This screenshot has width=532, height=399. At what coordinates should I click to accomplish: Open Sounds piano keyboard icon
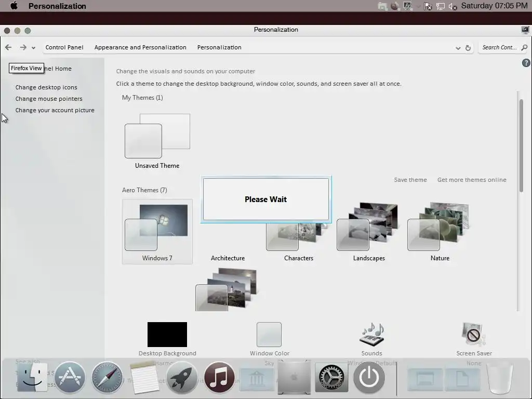coord(372,334)
